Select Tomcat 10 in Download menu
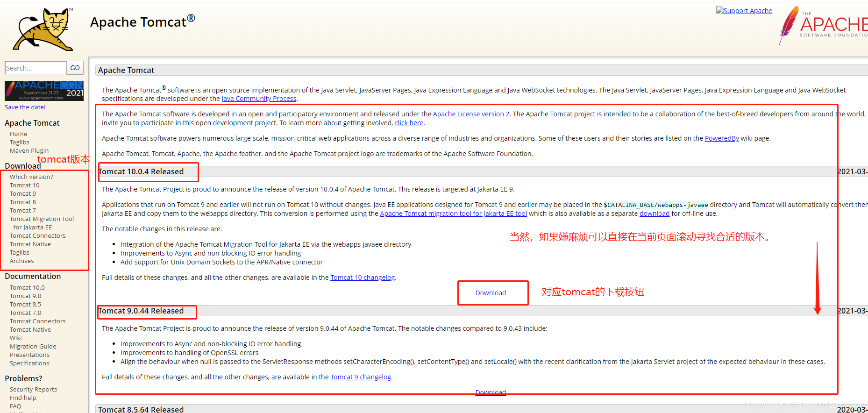 point(25,185)
